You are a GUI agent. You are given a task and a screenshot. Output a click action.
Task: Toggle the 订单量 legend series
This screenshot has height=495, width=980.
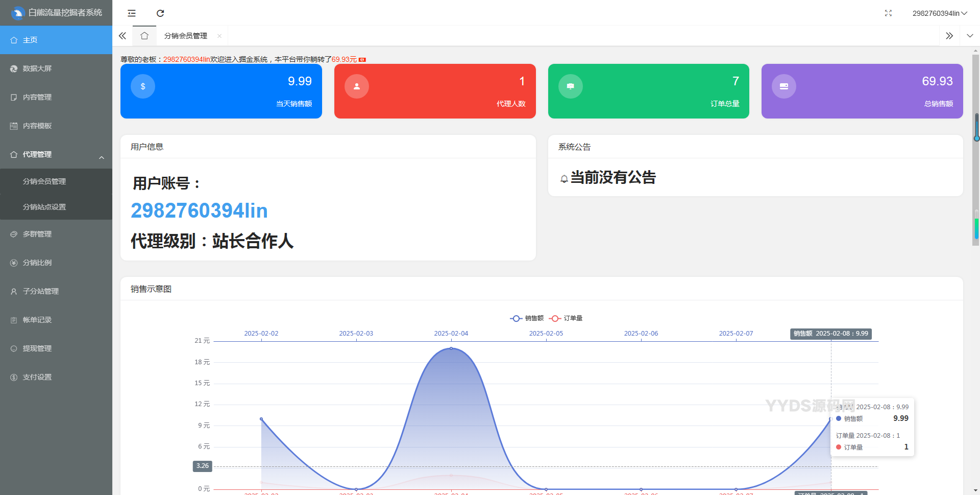(x=566, y=318)
